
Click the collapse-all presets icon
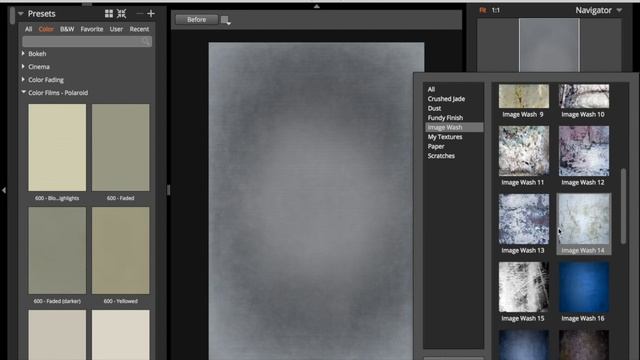(122, 14)
